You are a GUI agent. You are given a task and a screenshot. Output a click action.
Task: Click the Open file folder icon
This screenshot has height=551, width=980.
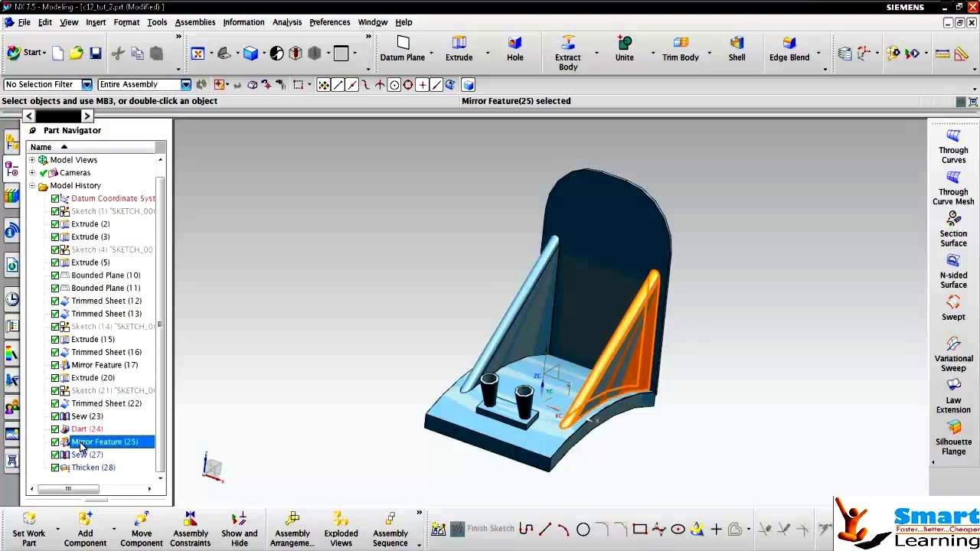coord(76,53)
